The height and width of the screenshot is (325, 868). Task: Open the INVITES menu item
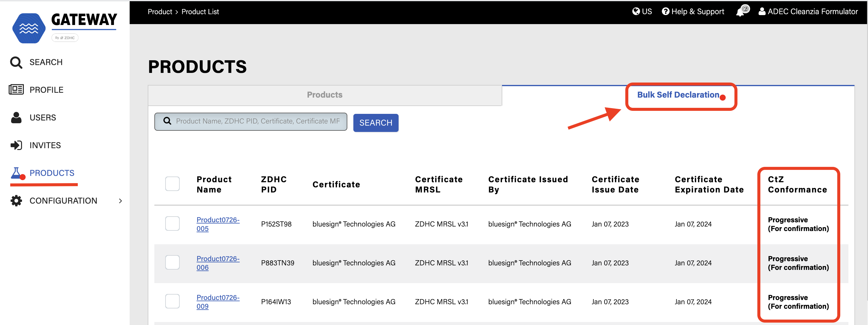45,145
